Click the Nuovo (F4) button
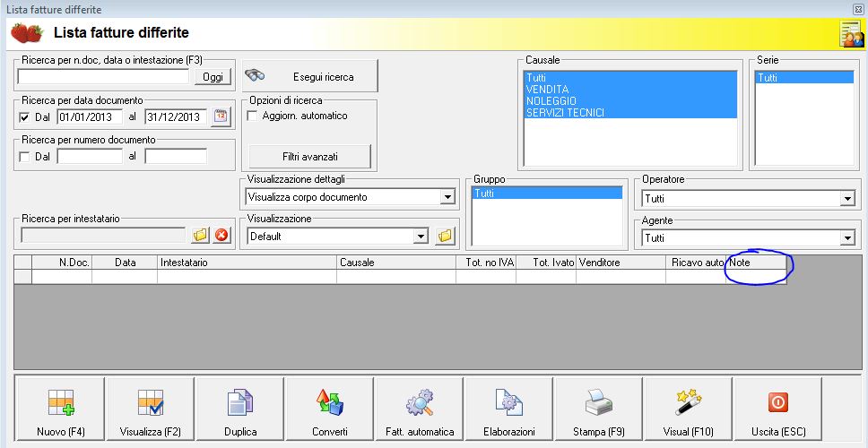Screen dimensions: 868x448 coord(60,409)
